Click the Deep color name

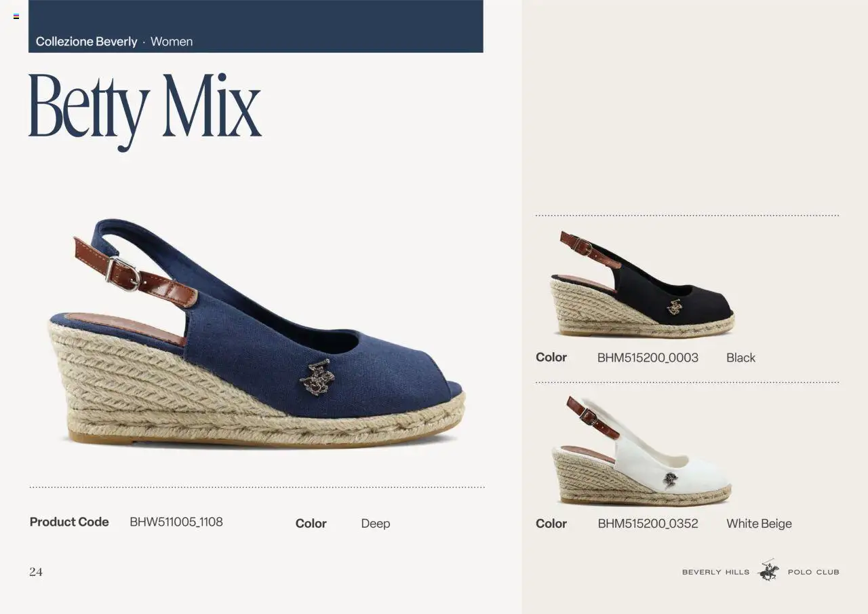pos(376,524)
